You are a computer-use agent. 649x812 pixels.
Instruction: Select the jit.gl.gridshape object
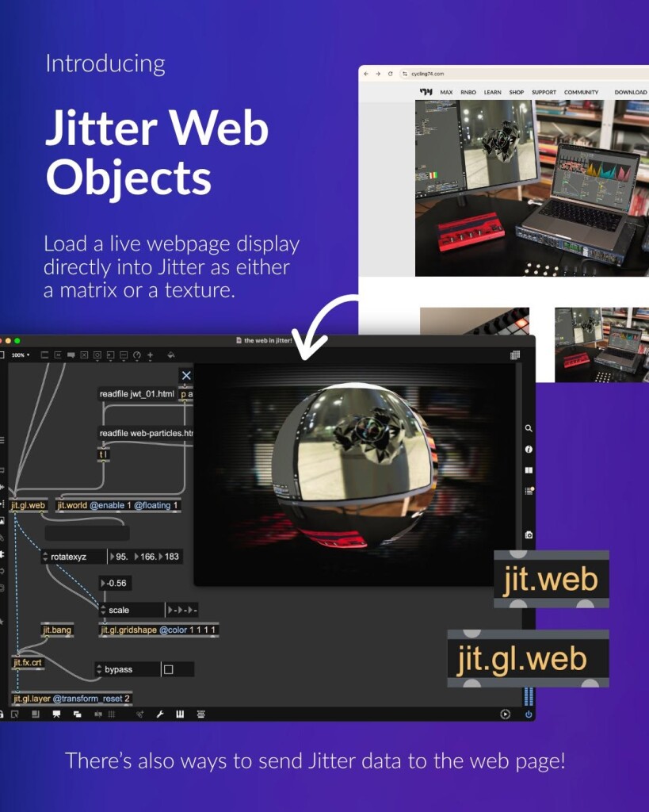click(x=159, y=630)
